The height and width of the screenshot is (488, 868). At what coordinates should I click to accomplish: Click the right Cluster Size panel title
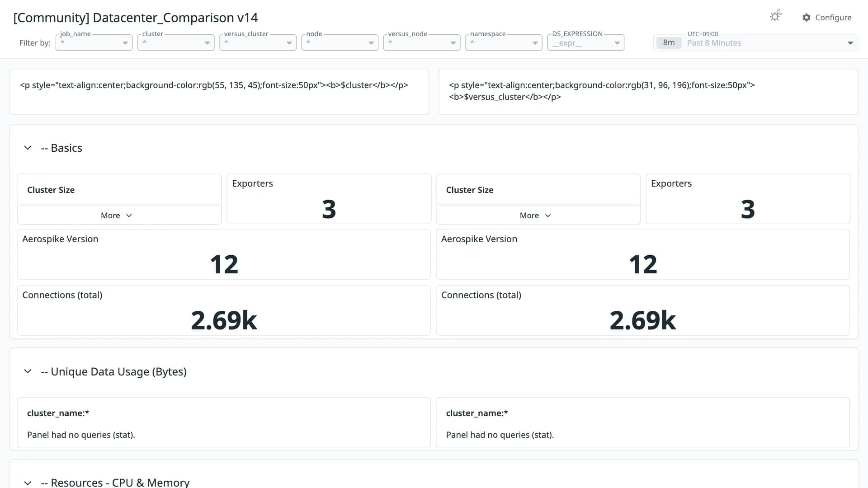470,190
